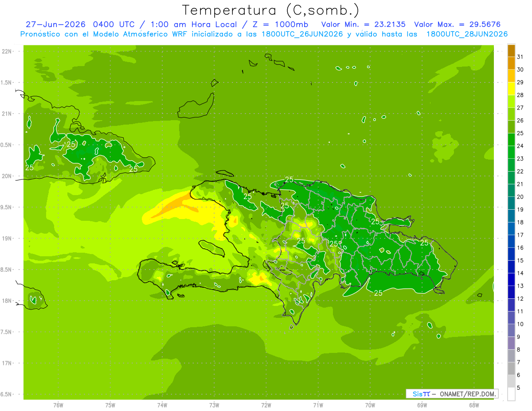This screenshot has width=532, height=411.
Task: Click the '20N' latitude label
Action: point(7,176)
